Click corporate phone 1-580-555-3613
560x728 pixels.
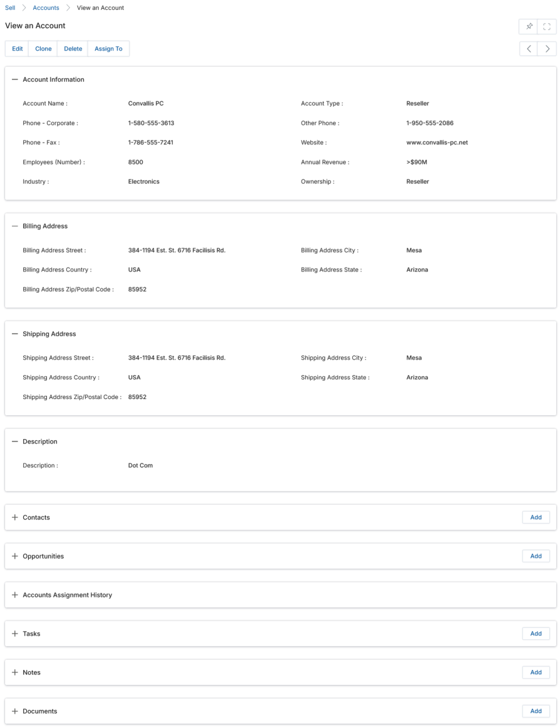tap(151, 123)
